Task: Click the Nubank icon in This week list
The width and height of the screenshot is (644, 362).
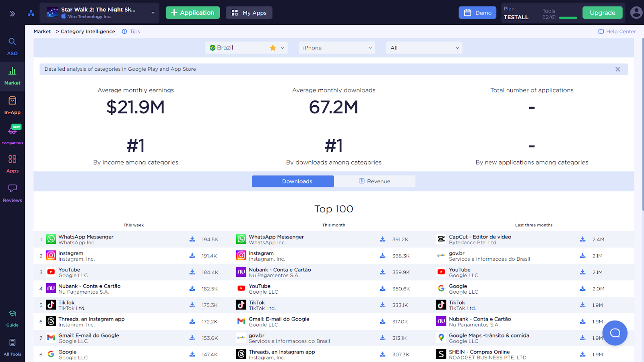Action: [x=51, y=289]
